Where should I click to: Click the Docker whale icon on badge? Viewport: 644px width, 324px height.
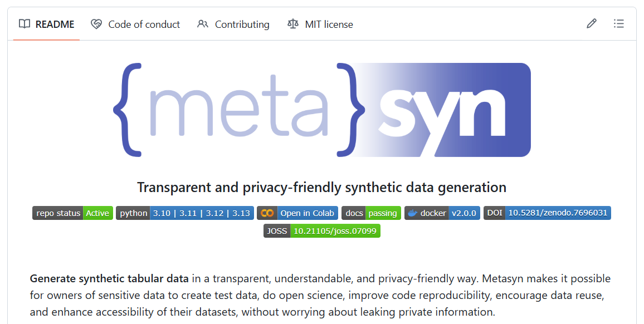(x=412, y=213)
